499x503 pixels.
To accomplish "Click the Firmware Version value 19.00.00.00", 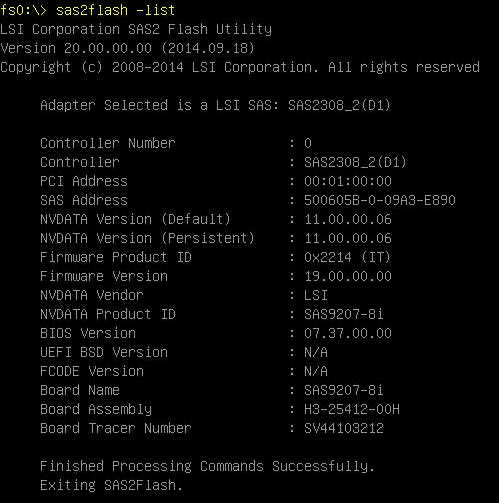I will (348, 276).
